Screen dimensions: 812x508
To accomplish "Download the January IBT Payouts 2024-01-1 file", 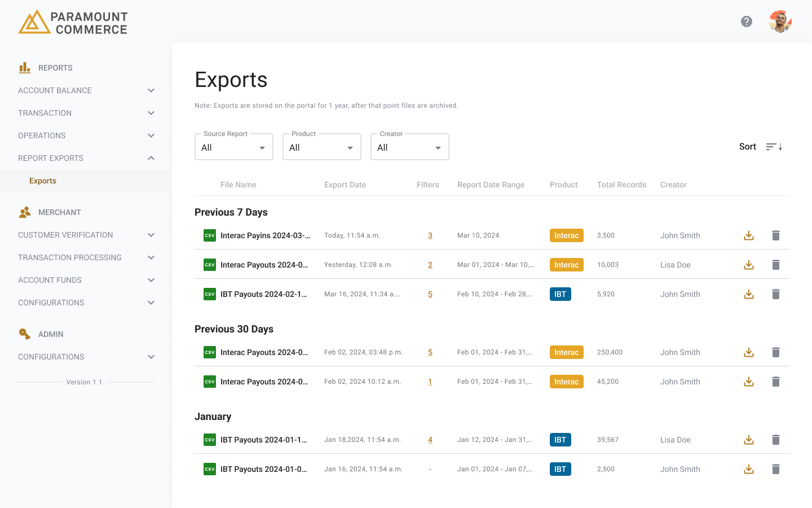I will point(748,439).
